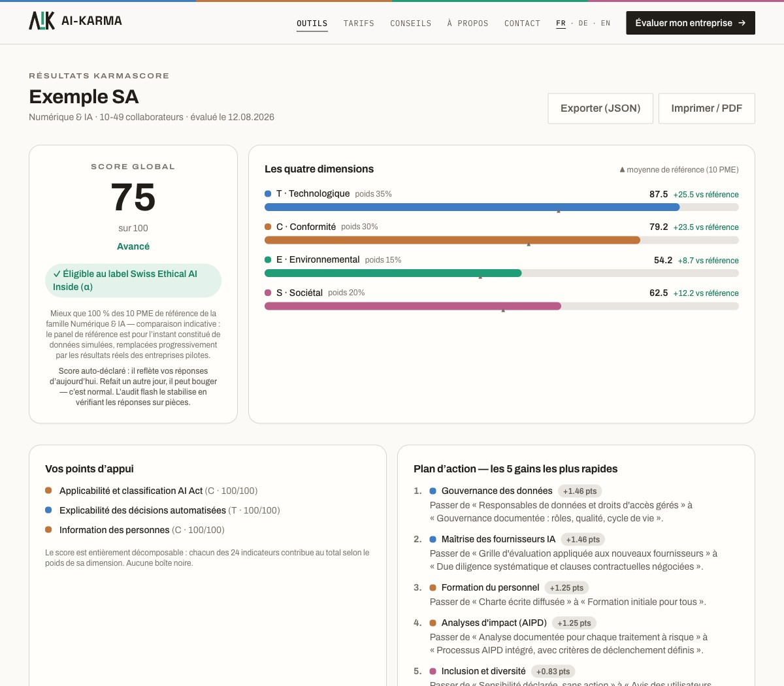The height and width of the screenshot is (686, 784).
Task: Open the OUTILS menu item
Action: (312, 24)
